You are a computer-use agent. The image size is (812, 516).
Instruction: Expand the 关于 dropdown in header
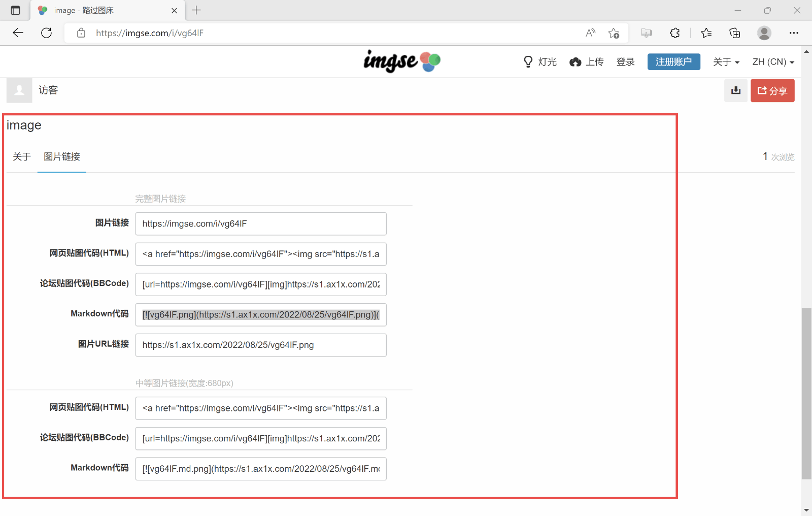pos(726,62)
